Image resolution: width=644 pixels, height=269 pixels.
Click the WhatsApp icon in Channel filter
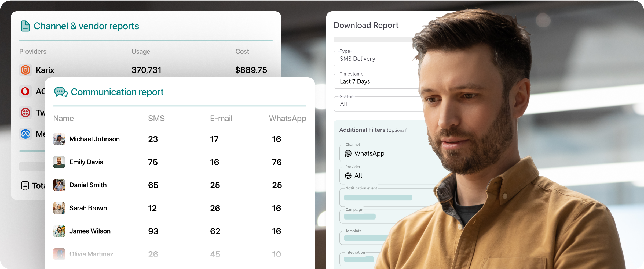tap(348, 153)
